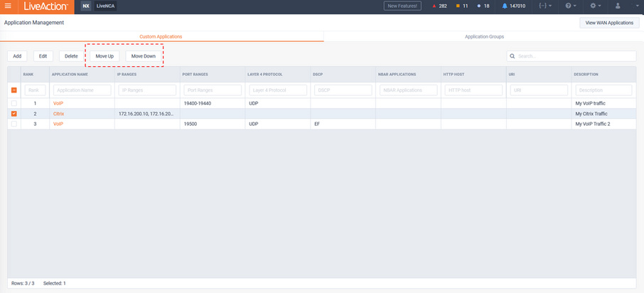View red critical alerts count 282

pos(440,6)
